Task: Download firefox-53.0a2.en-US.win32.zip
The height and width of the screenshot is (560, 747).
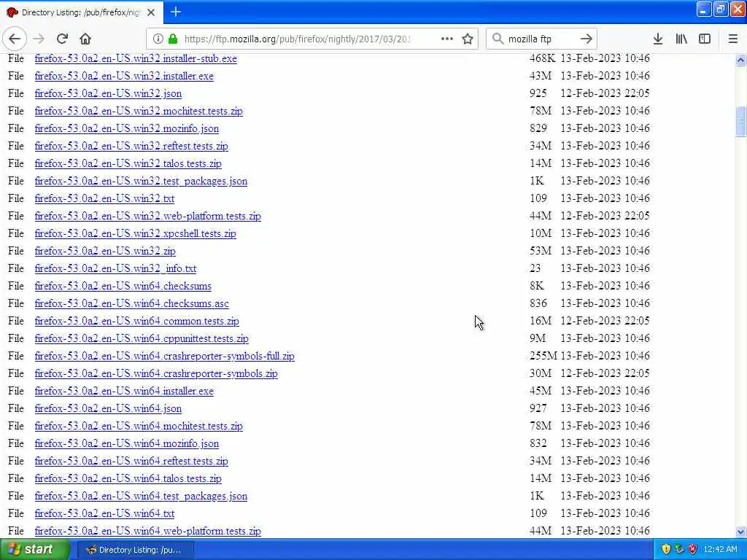Action: pos(105,251)
